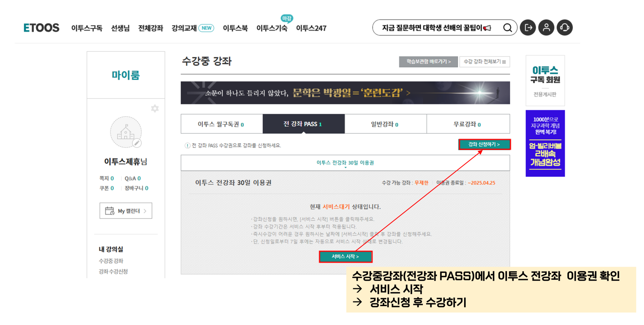This screenshot has height=325, width=644.
Task: Click 학습보관함 바로가기 button
Action: point(428,62)
